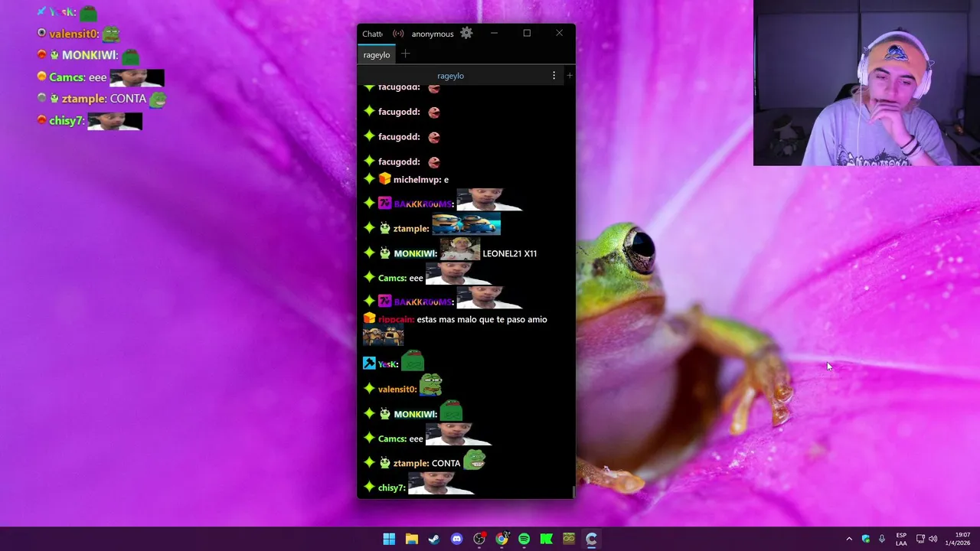Screen dimensions: 980x551
Task: Add a new tab with plus button
Action: (x=406, y=54)
